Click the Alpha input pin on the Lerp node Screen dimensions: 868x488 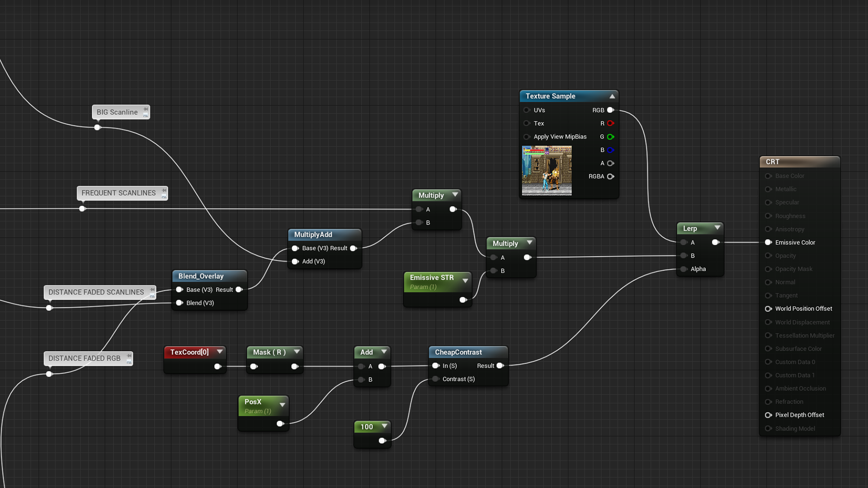coord(683,269)
